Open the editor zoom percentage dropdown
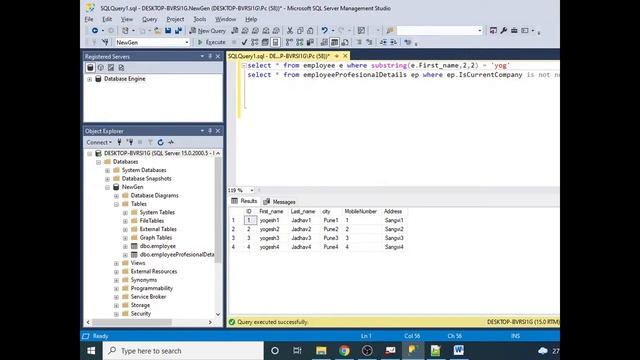The width and height of the screenshot is (640, 360). (x=251, y=190)
